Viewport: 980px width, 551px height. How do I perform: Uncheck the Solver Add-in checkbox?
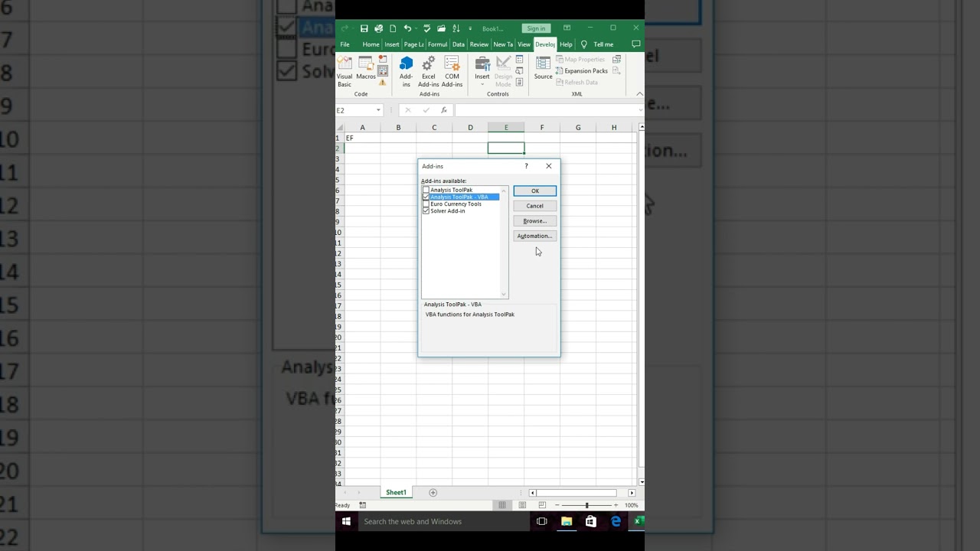tap(426, 211)
